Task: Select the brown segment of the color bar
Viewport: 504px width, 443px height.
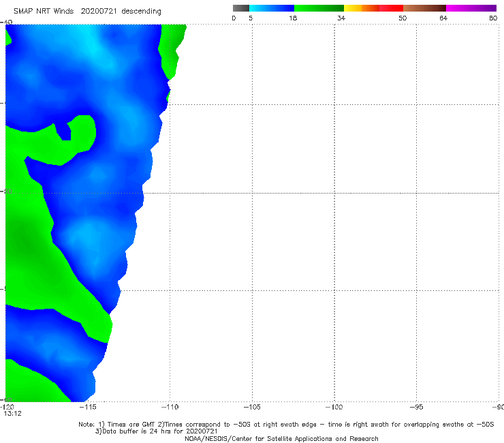Action: point(424,8)
